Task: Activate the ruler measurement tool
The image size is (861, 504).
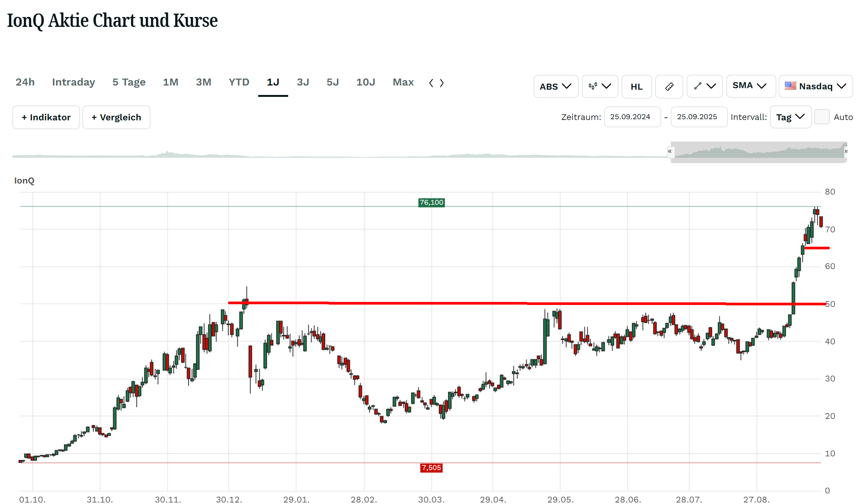Action: click(669, 86)
